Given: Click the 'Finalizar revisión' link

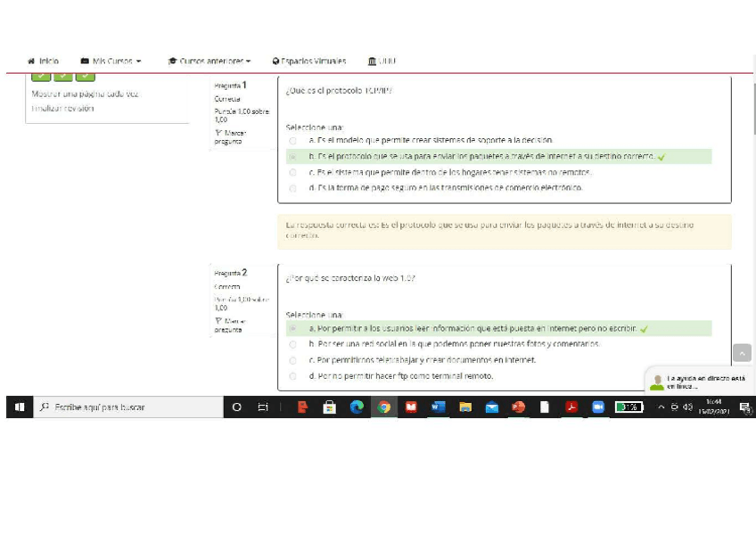Looking at the screenshot, I should [62, 109].
